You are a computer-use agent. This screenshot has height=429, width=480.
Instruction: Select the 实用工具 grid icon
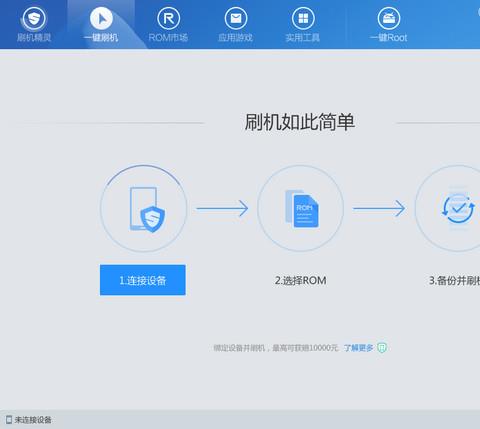point(303,18)
